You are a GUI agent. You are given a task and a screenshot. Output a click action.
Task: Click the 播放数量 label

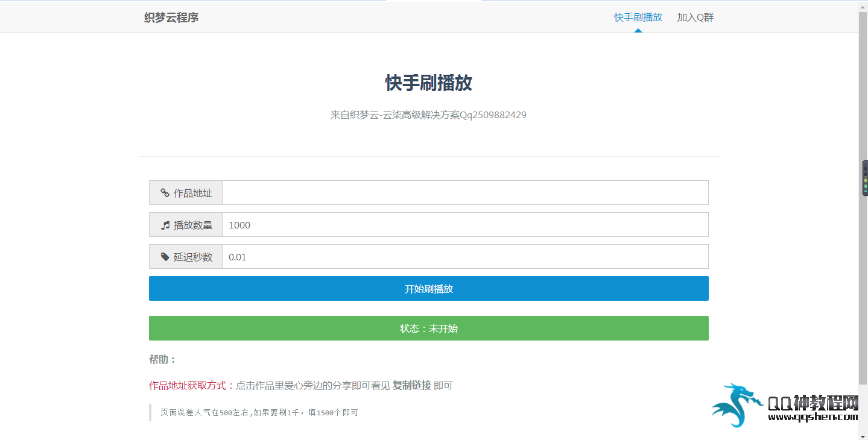pyautogui.click(x=193, y=225)
